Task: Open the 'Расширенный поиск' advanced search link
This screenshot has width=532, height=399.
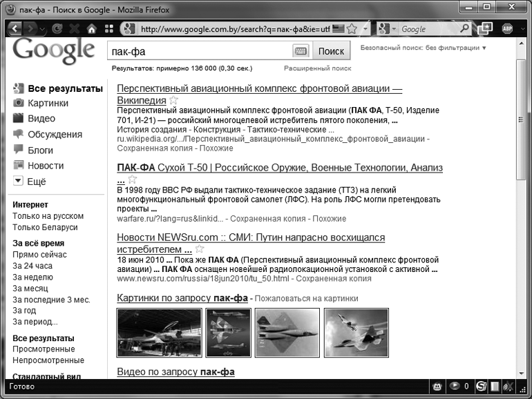Action: point(317,69)
